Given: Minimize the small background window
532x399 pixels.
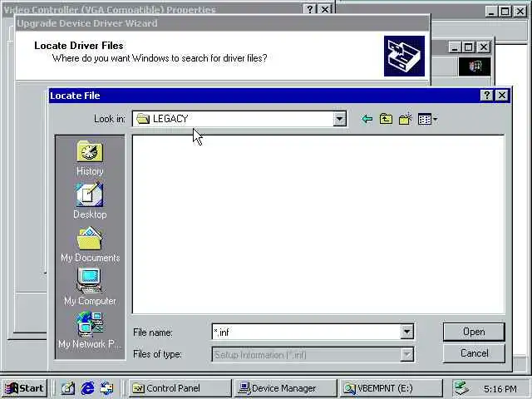Looking at the screenshot, I should 455,47.
